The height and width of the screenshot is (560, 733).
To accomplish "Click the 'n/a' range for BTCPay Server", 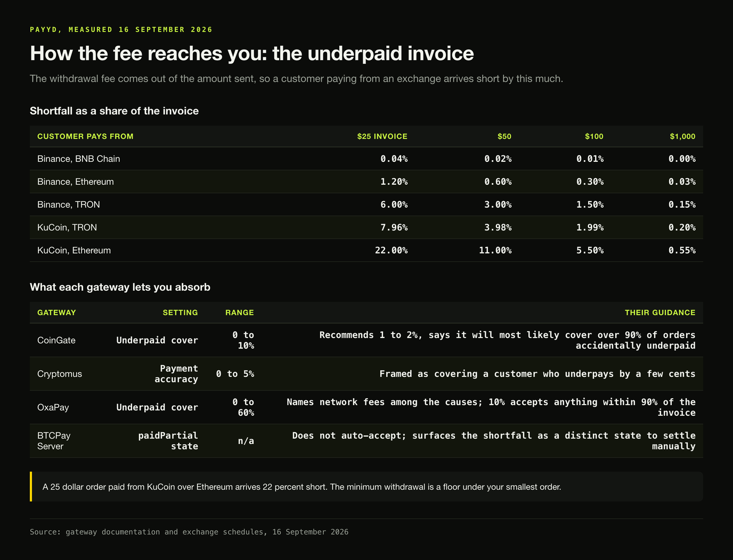I will pyautogui.click(x=246, y=441).
